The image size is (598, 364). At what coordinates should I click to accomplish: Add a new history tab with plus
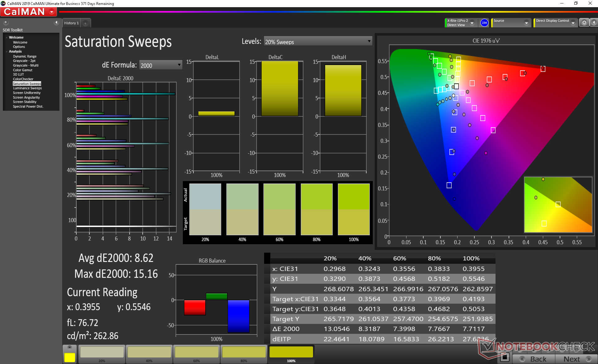click(x=85, y=23)
